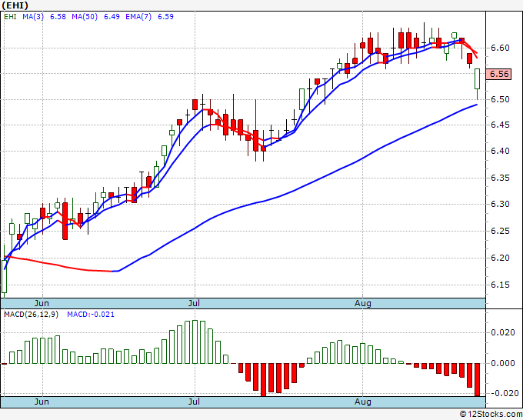This screenshot has height=420, width=523.
Task: Click the 6.40 price axis label
Action: tap(500, 151)
